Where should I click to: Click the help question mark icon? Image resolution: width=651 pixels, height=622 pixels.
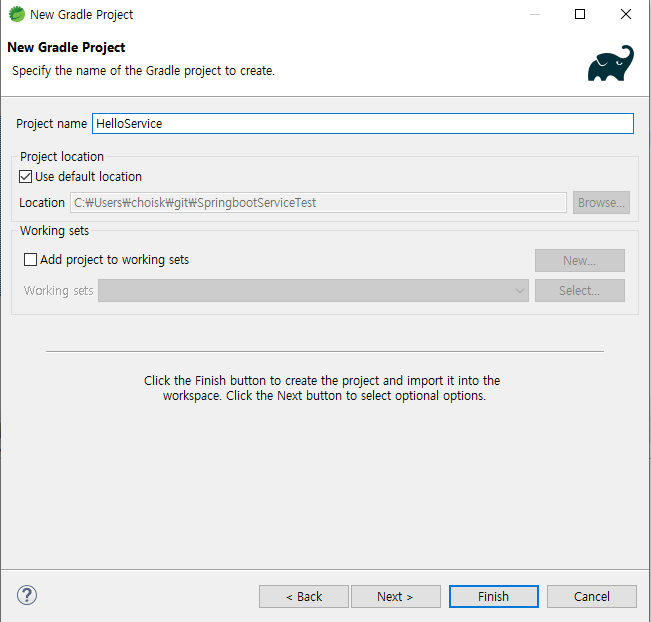click(x=27, y=595)
